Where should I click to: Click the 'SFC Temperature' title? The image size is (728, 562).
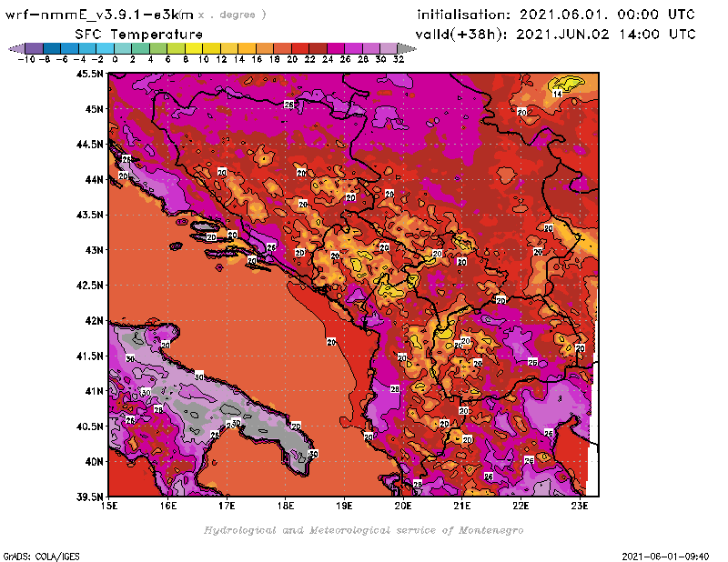point(139,35)
